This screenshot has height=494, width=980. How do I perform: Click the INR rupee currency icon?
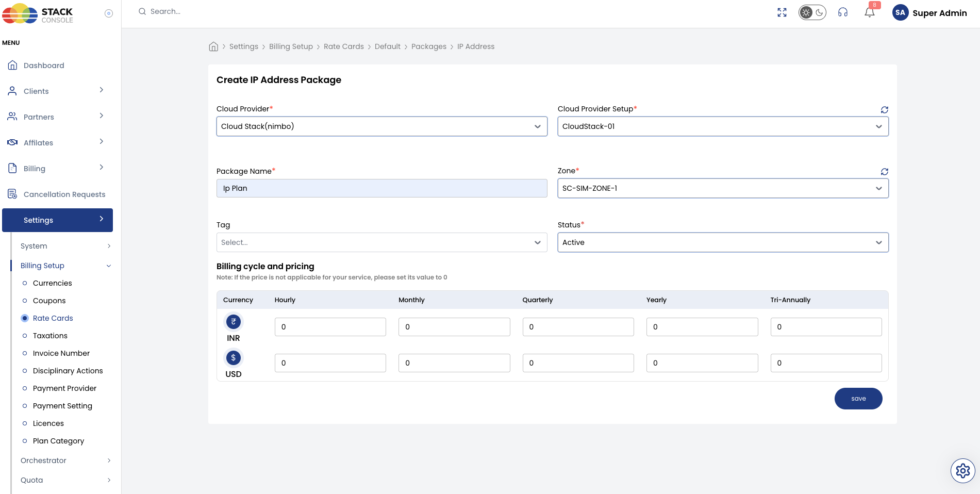pyautogui.click(x=234, y=322)
